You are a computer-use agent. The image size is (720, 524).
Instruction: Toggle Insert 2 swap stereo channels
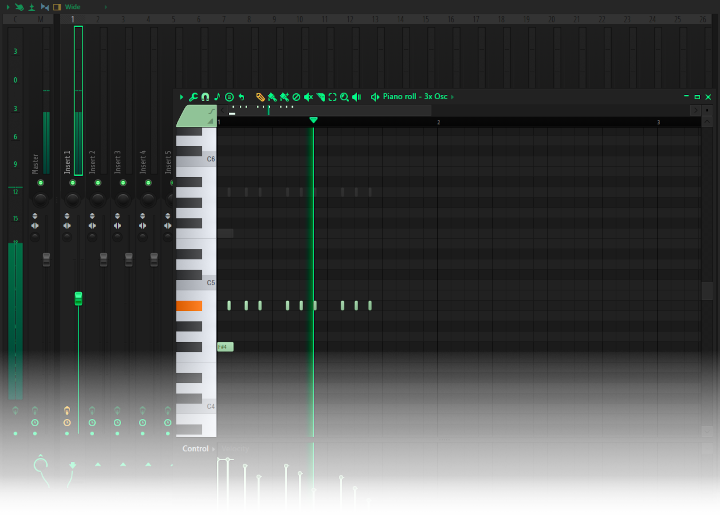[92, 225]
